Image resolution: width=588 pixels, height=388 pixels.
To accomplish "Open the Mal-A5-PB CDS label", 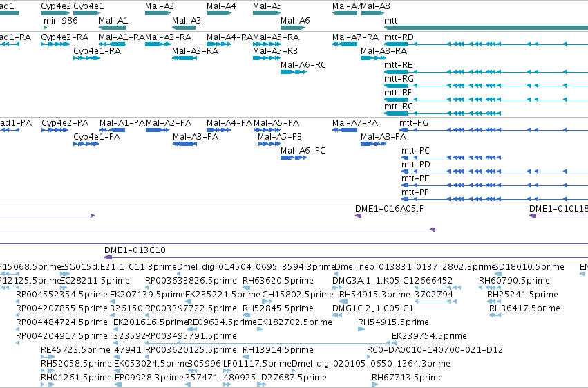I will point(280,137).
